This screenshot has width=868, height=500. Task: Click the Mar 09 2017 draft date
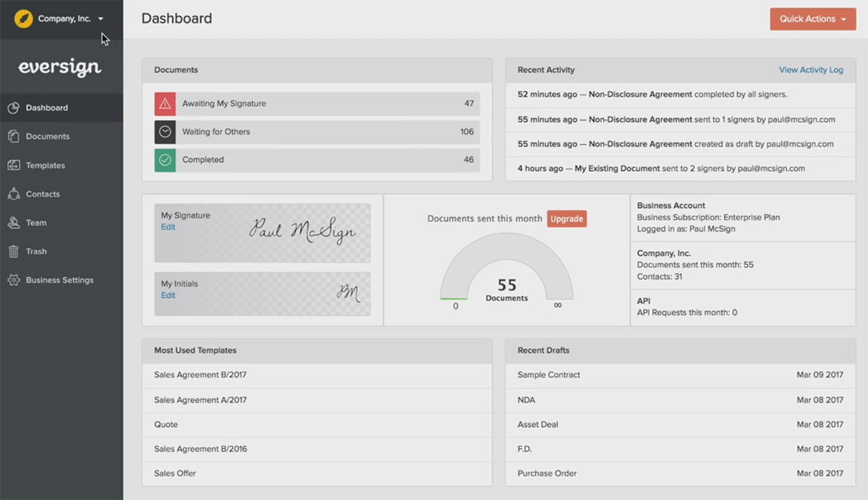pos(820,375)
